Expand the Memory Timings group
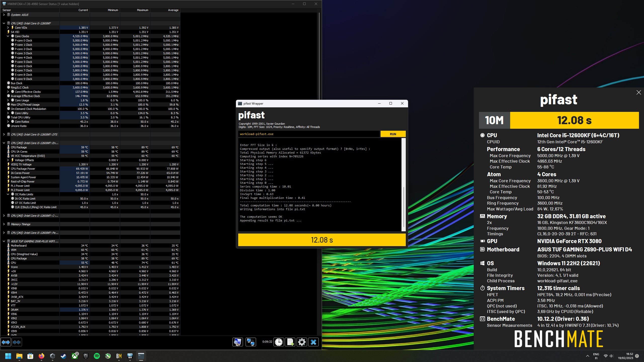Screen dimensions: 644x362 pos(4,224)
